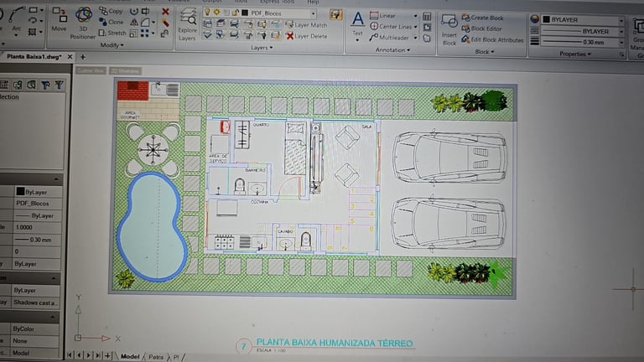
Task: Choose the Clone tool
Action: [x=112, y=22]
